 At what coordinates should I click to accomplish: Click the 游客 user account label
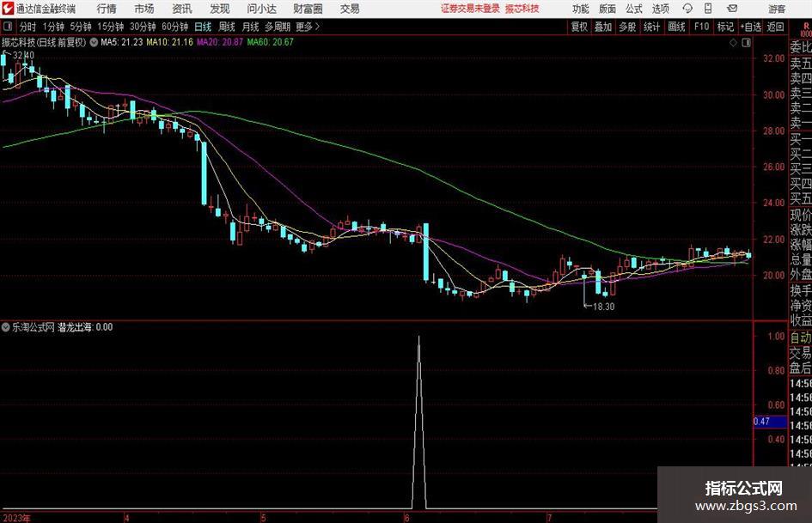[776, 9]
